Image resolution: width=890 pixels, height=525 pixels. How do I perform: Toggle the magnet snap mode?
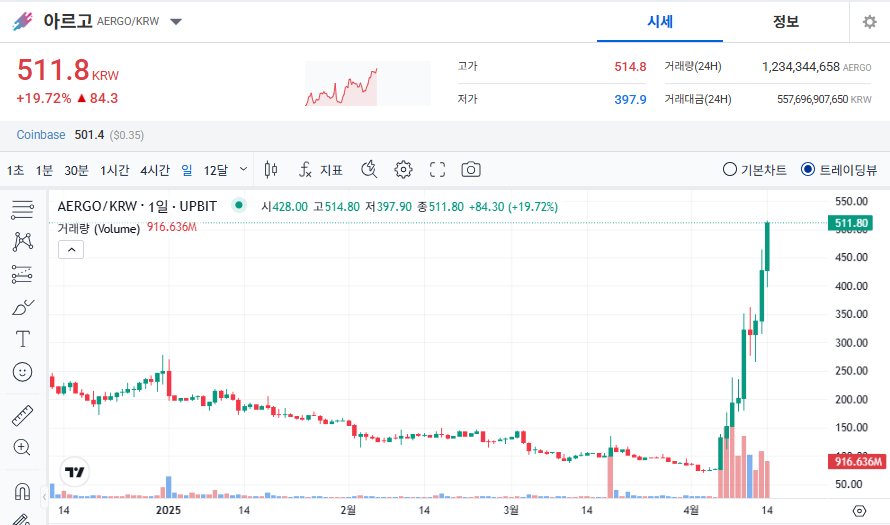coord(22,491)
